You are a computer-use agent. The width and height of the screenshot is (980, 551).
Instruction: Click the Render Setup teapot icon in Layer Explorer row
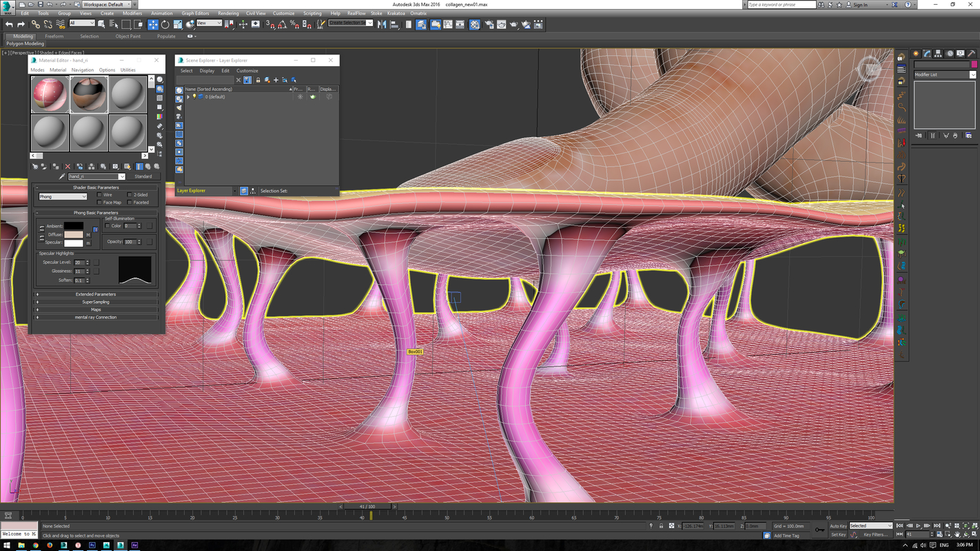coord(312,97)
